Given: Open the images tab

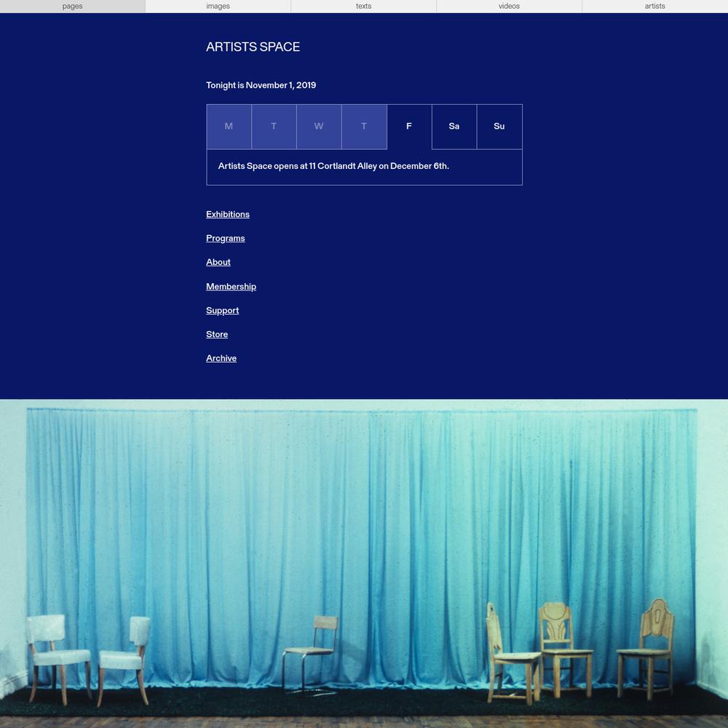Looking at the screenshot, I should tap(218, 6).
